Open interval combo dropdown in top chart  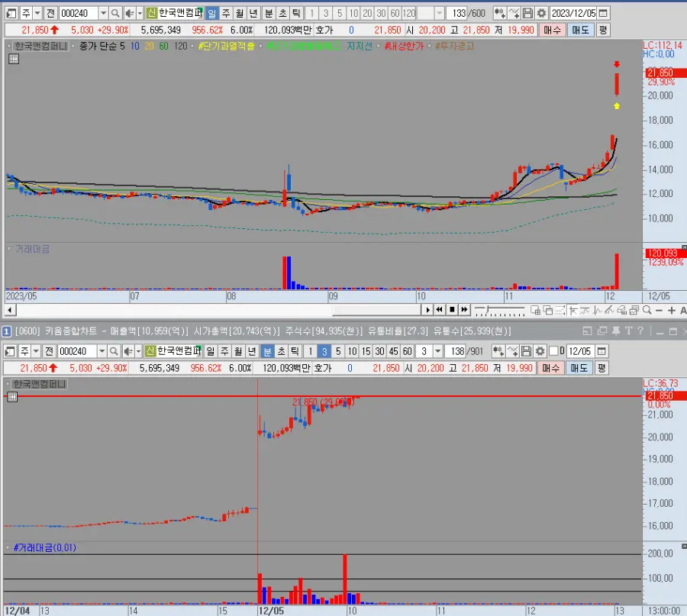pyautogui.click(x=439, y=13)
